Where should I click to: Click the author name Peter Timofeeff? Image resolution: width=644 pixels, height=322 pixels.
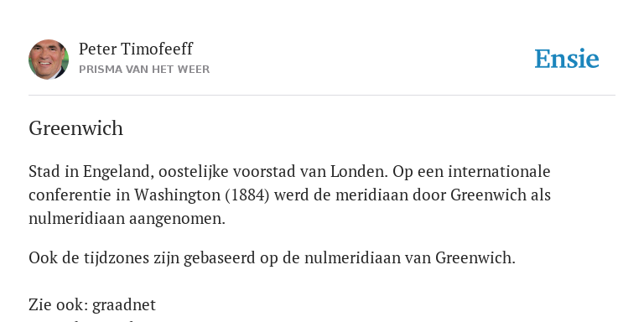136,49
